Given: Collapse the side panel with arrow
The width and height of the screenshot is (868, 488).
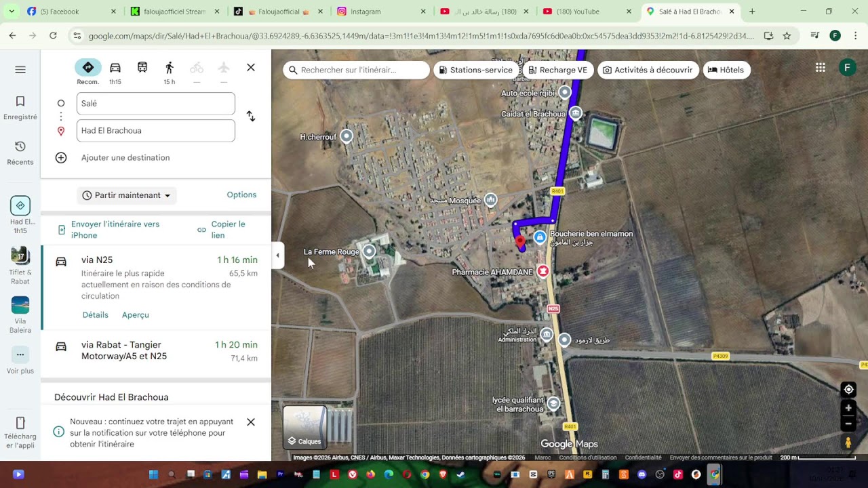Looking at the screenshot, I should tap(277, 256).
